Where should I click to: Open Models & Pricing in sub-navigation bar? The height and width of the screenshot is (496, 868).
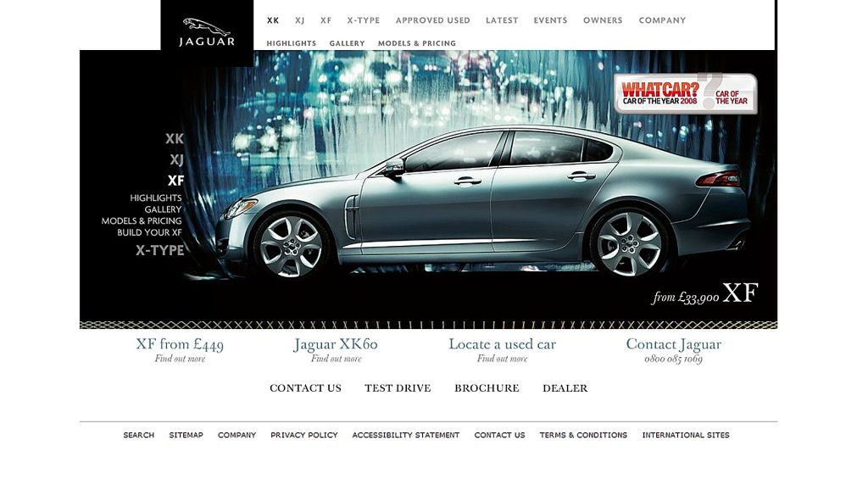pos(416,43)
